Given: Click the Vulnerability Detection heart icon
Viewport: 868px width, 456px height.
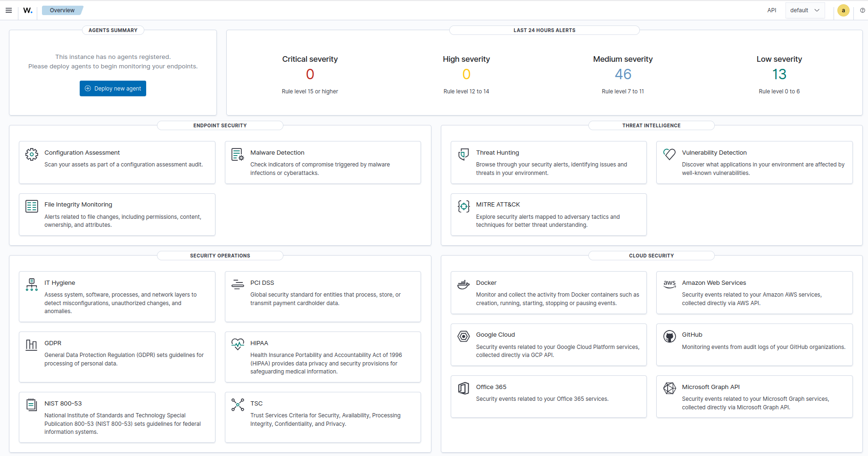Looking at the screenshot, I should 670,154.
